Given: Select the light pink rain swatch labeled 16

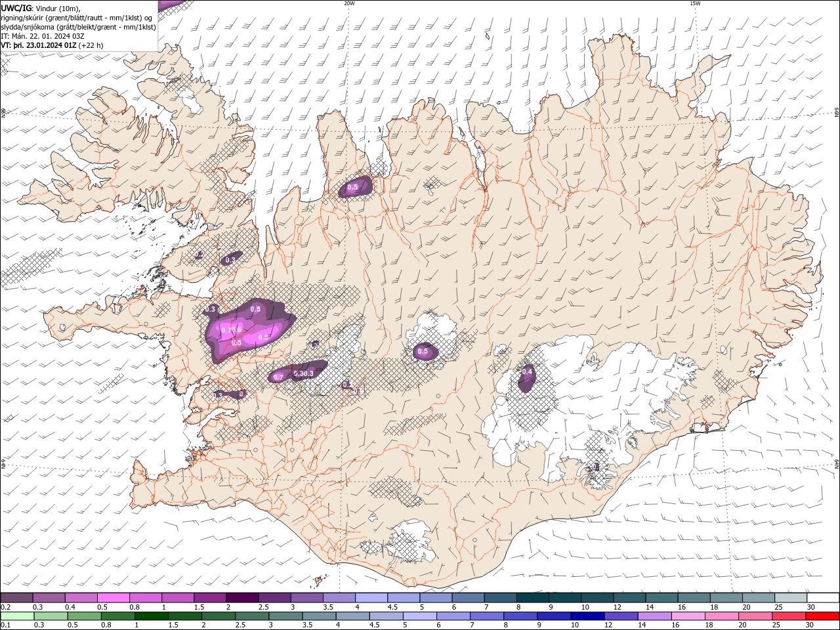Looking at the screenshot, I should [x=688, y=616].
